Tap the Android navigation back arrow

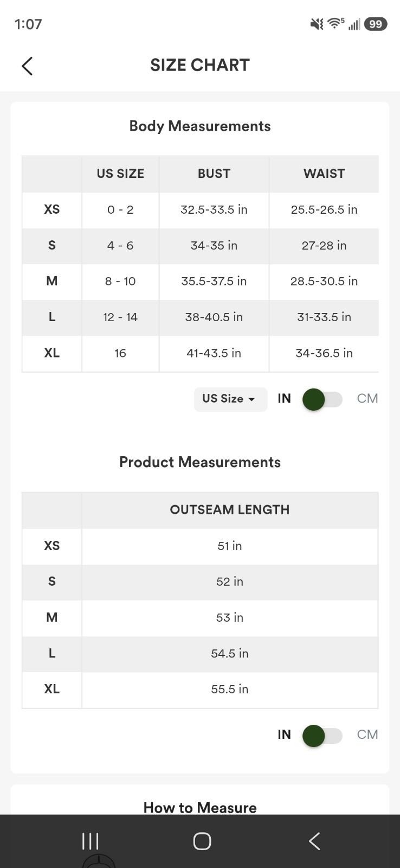click(314, 841)
